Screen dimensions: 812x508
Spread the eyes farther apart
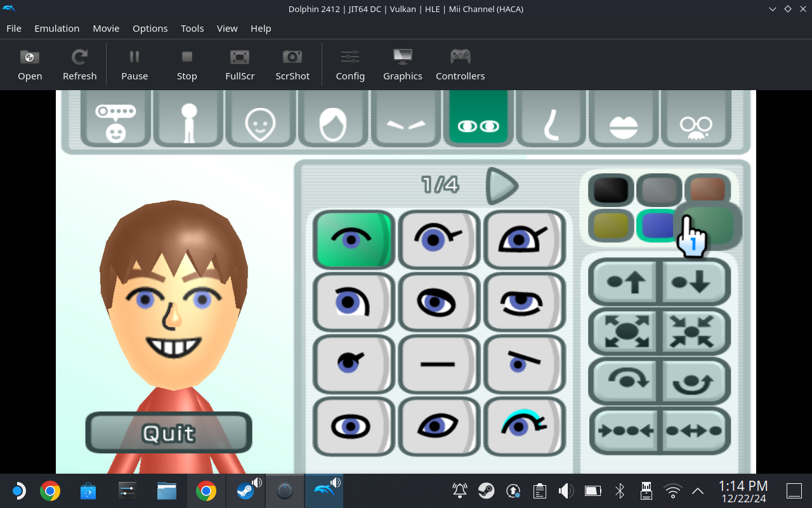[x=695, y=430]
